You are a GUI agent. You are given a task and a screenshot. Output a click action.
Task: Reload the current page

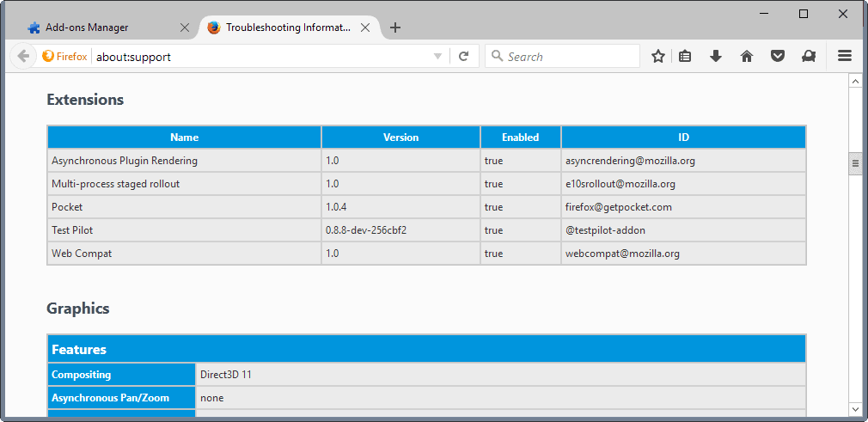coord(464,57)
